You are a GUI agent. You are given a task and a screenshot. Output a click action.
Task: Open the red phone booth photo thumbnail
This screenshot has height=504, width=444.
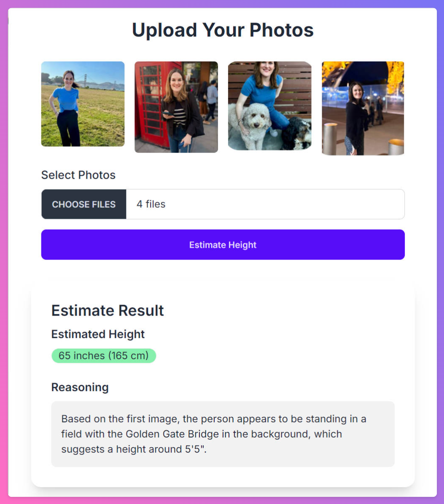[176, 107]
